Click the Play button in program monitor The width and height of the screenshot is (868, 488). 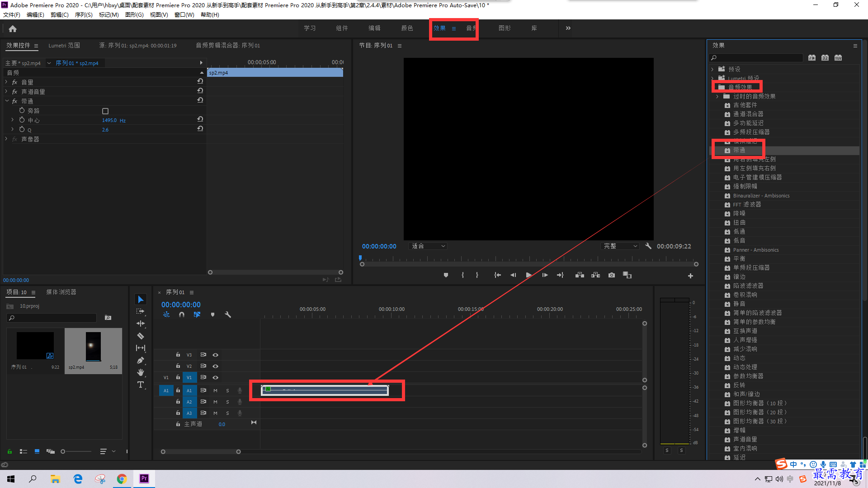528,275
